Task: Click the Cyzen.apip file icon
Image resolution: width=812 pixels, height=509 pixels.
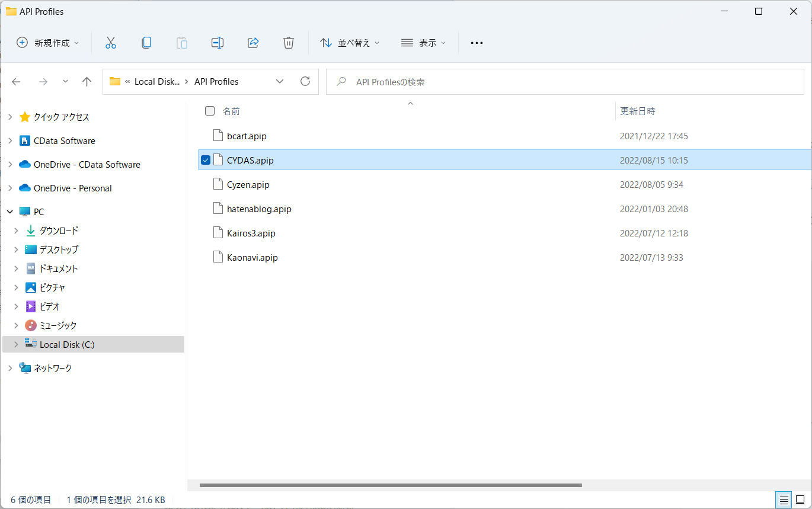Action: pos(218,184)
